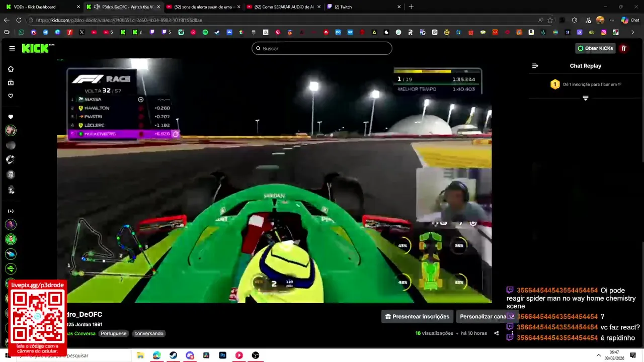Switch to VODs - Kick Dashboard tab

(43, 7)
